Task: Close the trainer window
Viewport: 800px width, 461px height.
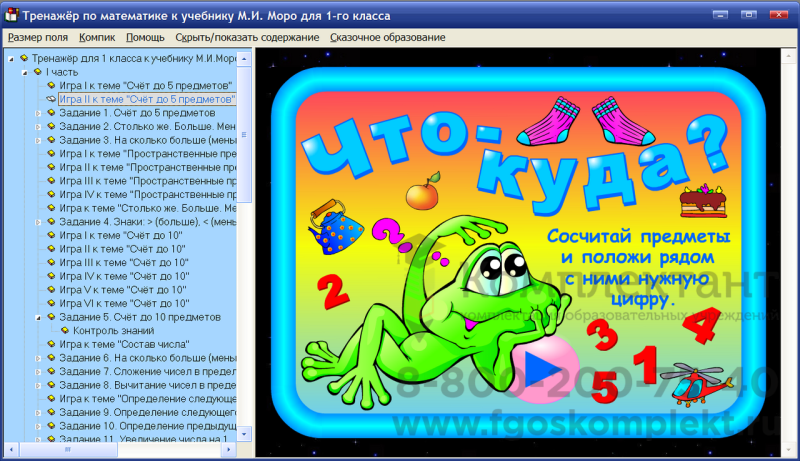Action: tap(779, 14)
